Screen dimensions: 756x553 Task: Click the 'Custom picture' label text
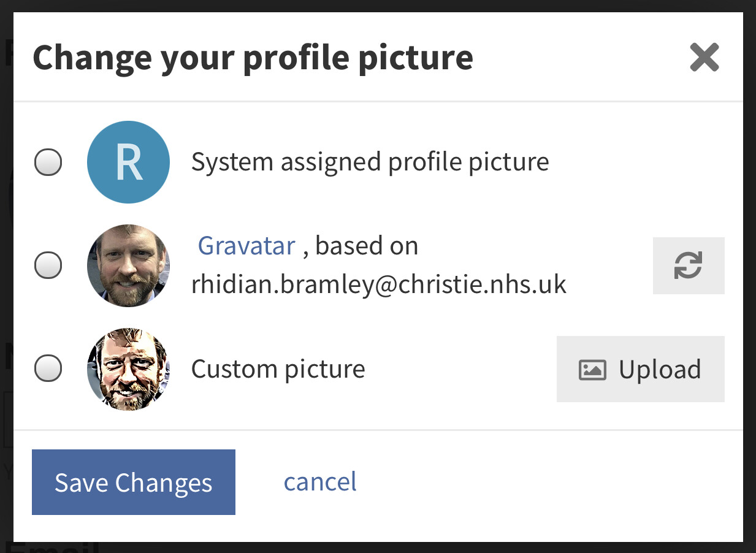[x=278, y=370]
